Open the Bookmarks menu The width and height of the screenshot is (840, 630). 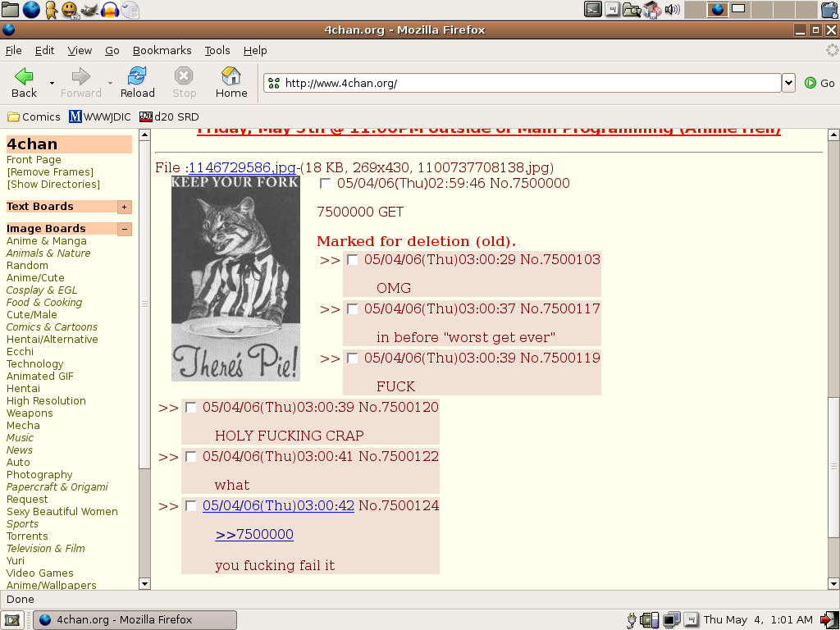pos(162,50)
